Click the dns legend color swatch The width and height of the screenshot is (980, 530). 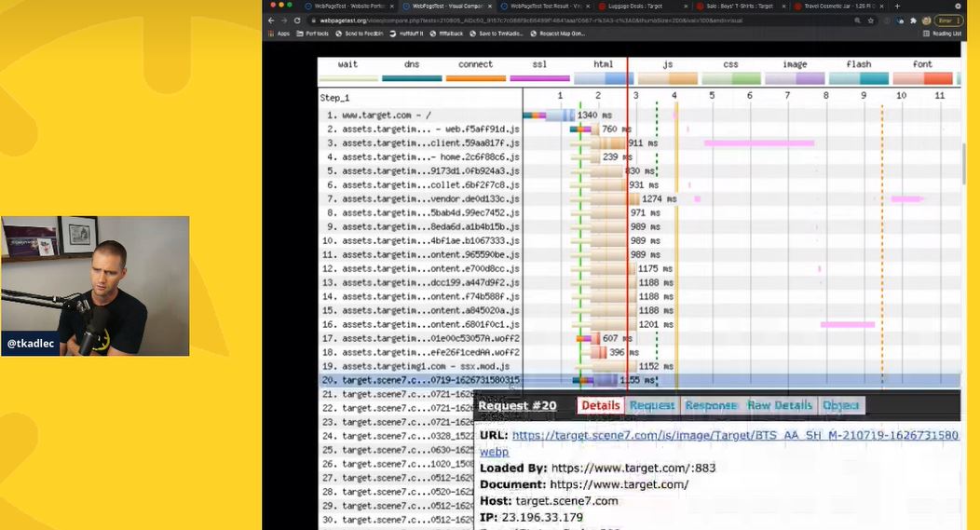pos(412,79)
